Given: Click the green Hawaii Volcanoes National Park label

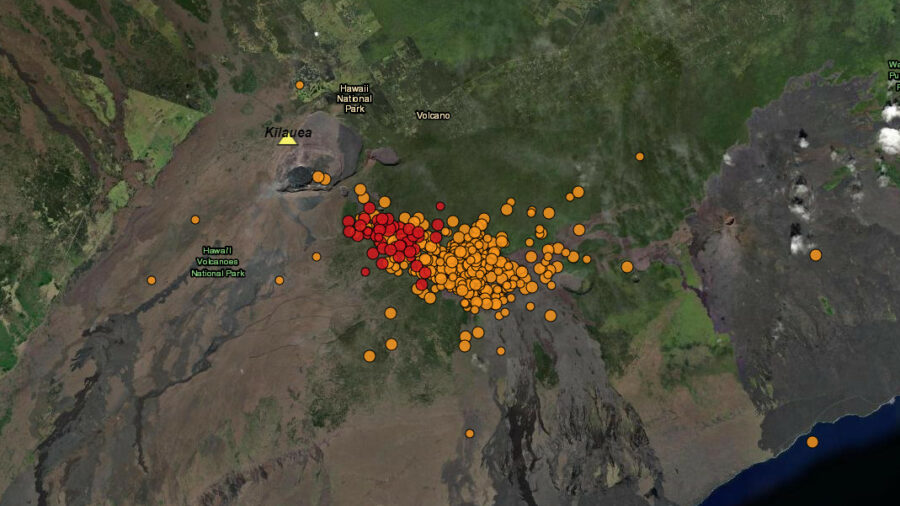Looking at the screenshot, I should tap(218, 261).
